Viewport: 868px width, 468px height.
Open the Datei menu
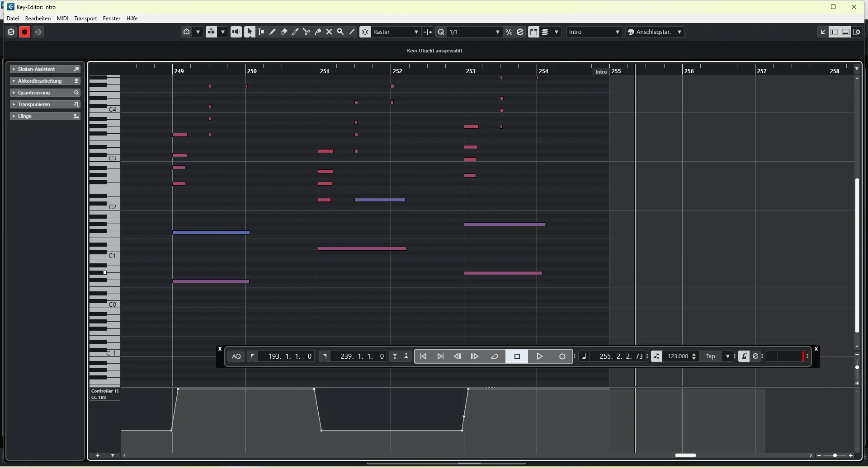(13, 19)
